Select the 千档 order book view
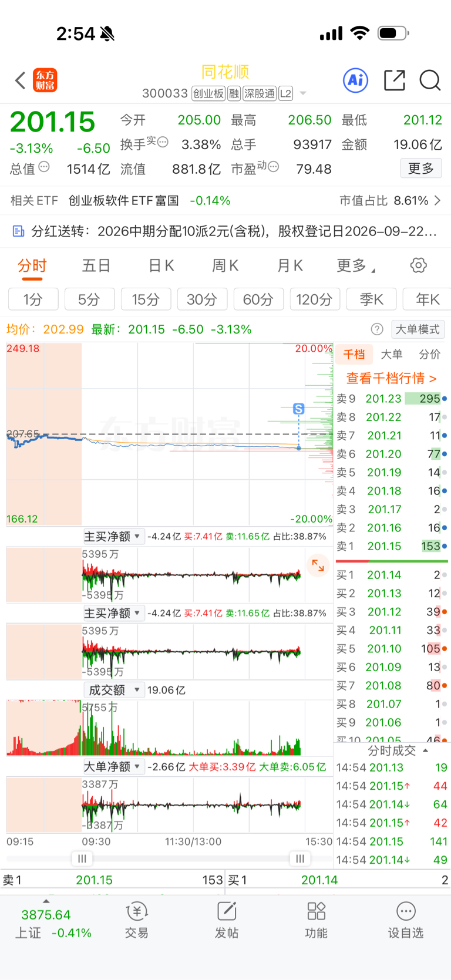451x980 pixels. [x=354, y=354]
